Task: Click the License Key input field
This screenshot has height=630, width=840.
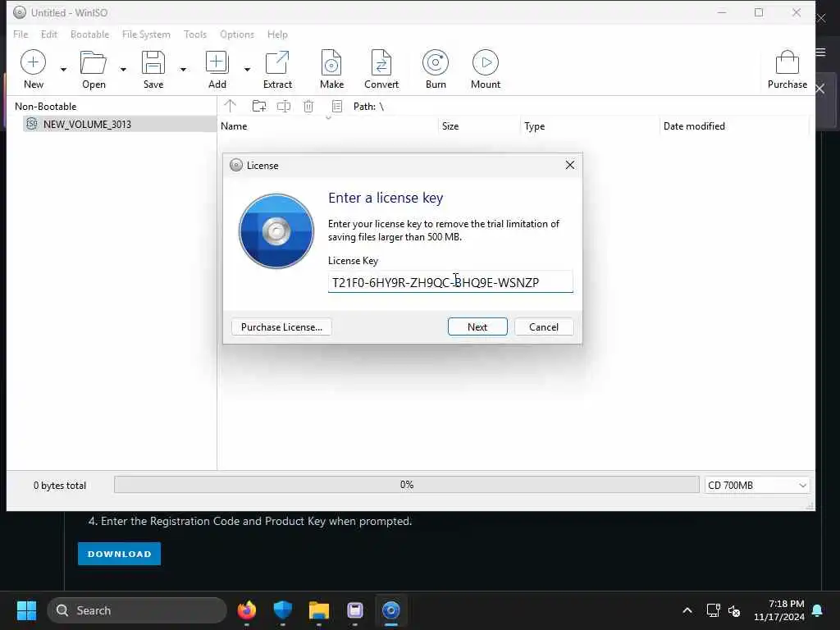Action: (450, 282)
